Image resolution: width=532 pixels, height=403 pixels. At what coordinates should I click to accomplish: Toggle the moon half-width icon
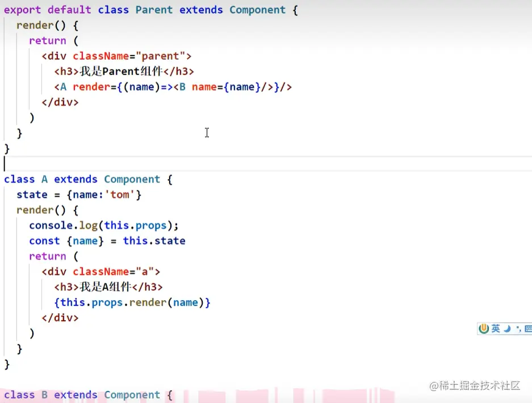click(x=507, y=329)
